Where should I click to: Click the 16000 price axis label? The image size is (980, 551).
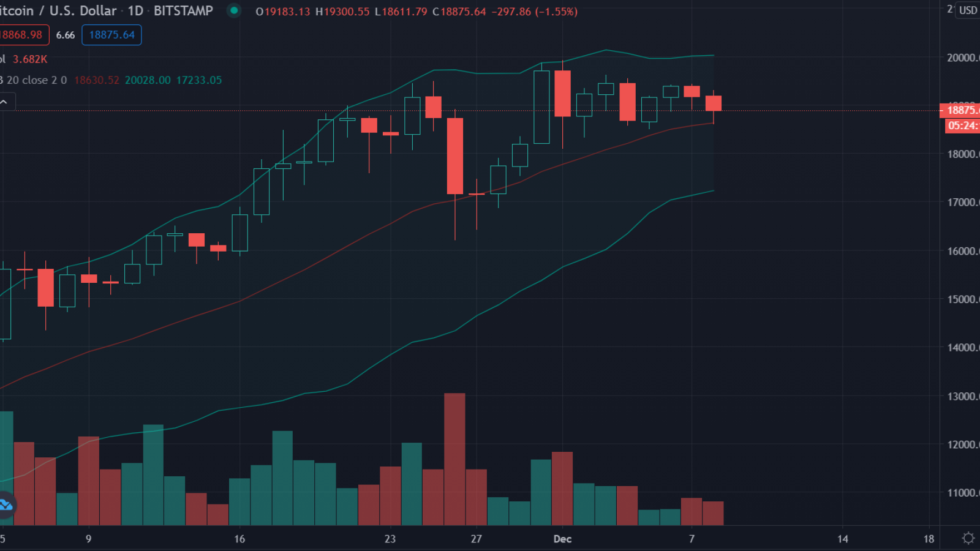point(963,251)
